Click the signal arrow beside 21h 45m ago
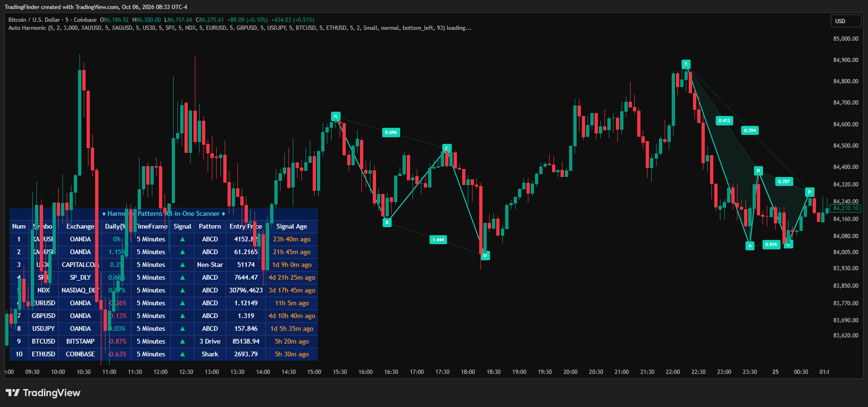Image resolution: width=868 pixels, height=407 pixels. 182,252
